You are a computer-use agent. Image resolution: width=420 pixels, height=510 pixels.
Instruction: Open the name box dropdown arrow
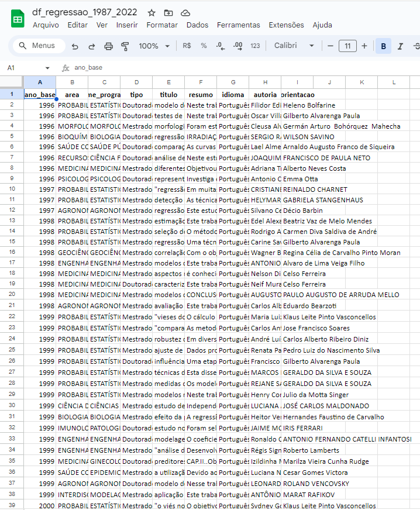click(47, 68)
